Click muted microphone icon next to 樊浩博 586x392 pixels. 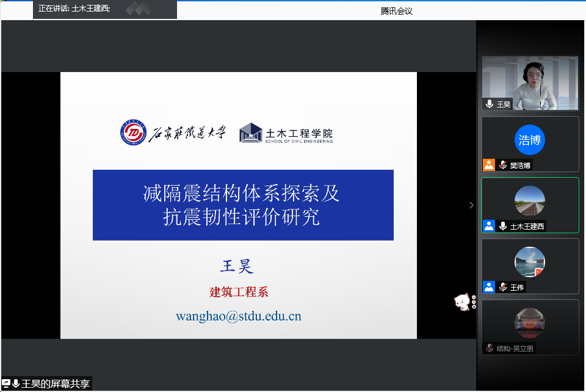(503, 165)
